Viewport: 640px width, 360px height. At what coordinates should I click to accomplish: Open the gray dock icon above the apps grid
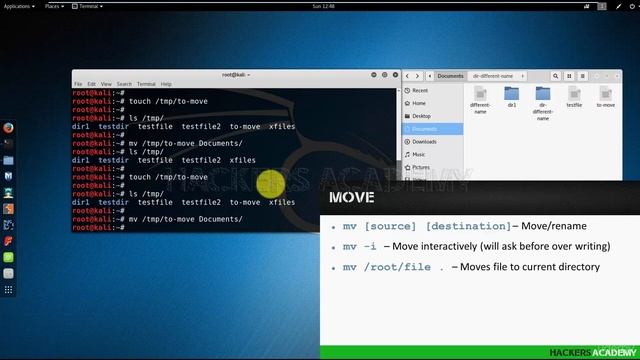(x=8, y=273)
